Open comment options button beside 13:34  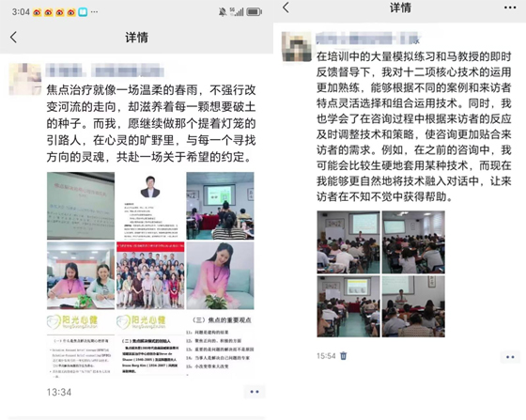(255, 392)
